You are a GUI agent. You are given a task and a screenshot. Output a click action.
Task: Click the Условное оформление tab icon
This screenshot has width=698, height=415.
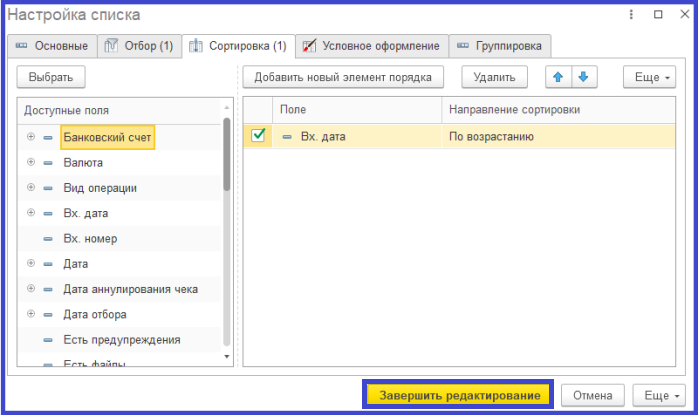[310, 46]
